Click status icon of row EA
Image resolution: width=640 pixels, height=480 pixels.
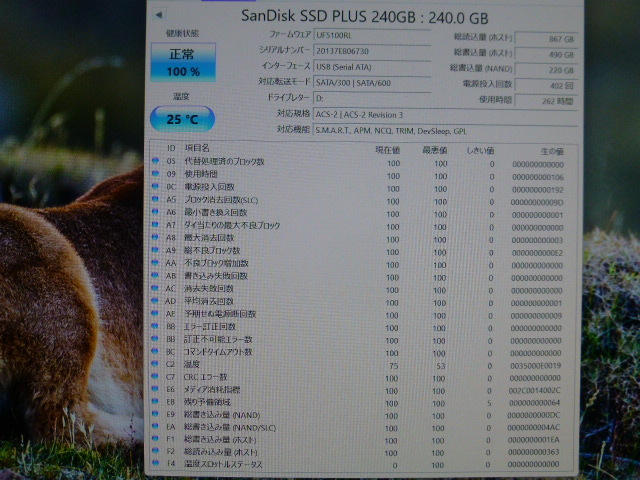[155, 426]
